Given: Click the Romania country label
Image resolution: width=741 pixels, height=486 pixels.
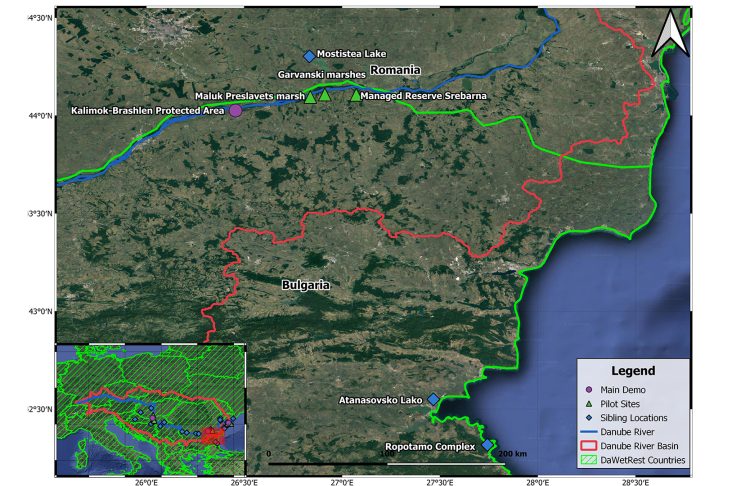Looking at the screenshot, I should click(396, 70).
